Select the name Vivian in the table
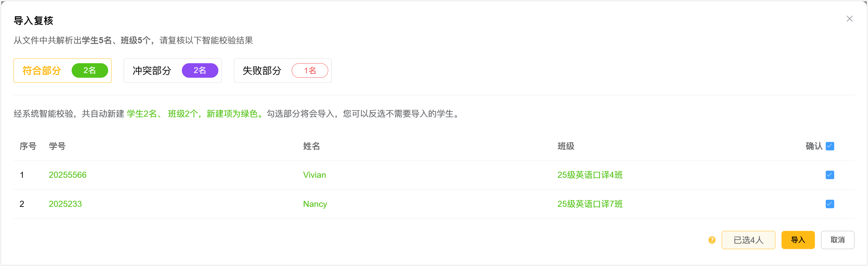 [314, 175]
